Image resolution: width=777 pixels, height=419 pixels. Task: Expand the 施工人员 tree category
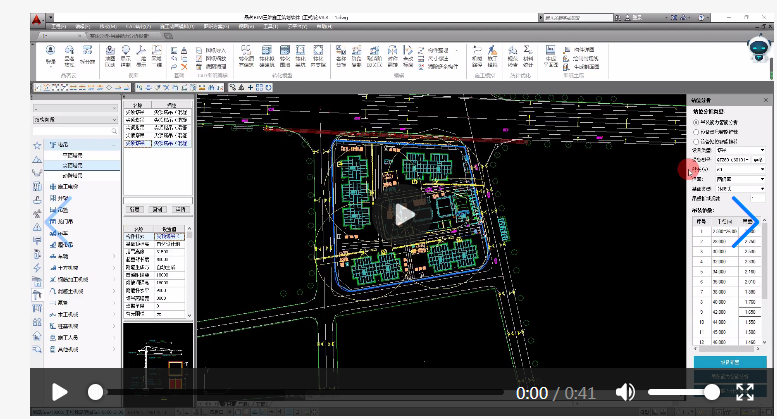[x=114, y=338]
